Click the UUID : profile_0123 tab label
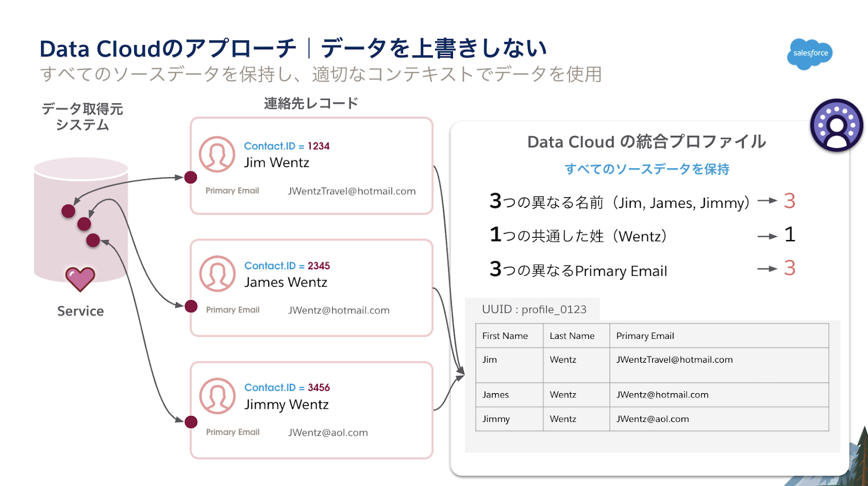 click(534, 310)
